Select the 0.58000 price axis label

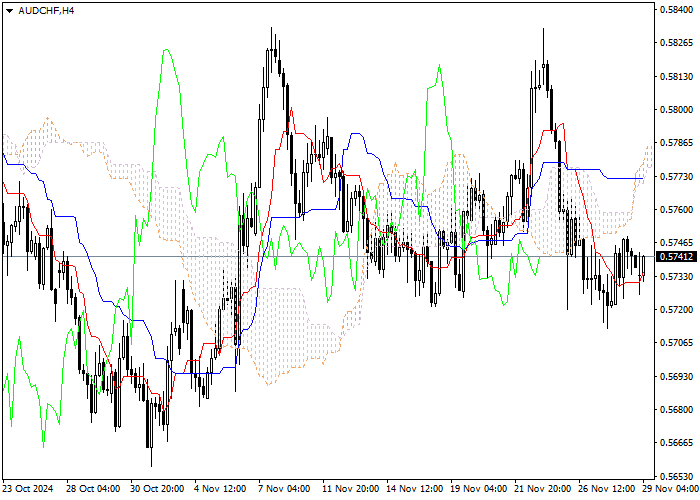tap(676, 110)
